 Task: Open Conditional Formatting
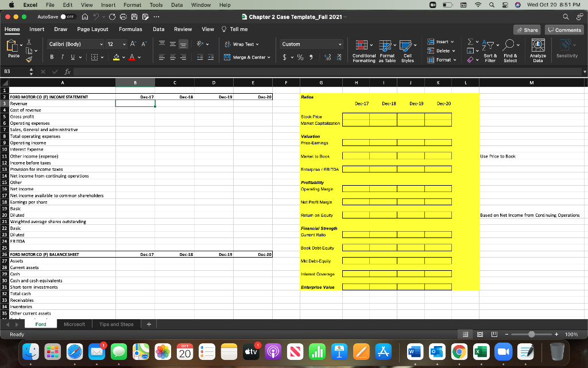click(363, 51)
